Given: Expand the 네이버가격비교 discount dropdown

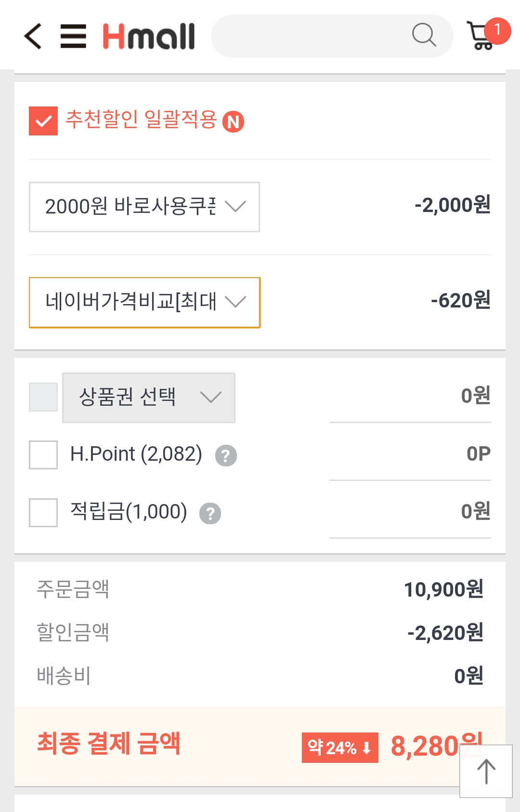Looking at the screenshot, I should click(144, 303).
